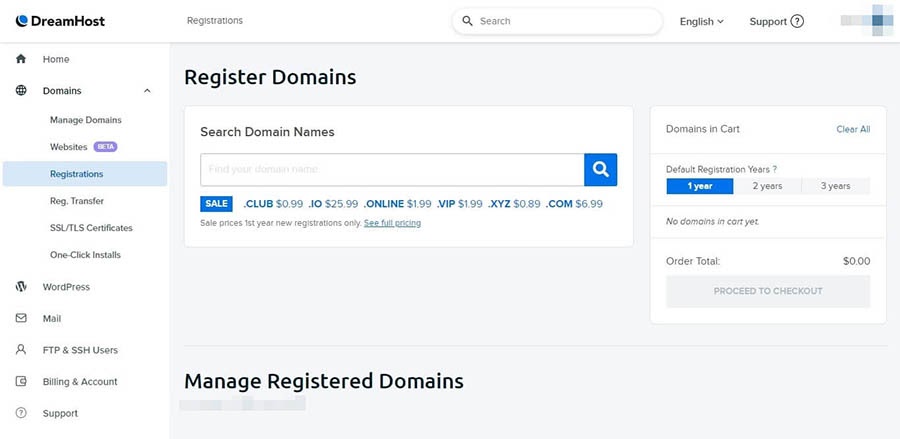
Task: Open Websites beta page
Action: click(68, 147)
